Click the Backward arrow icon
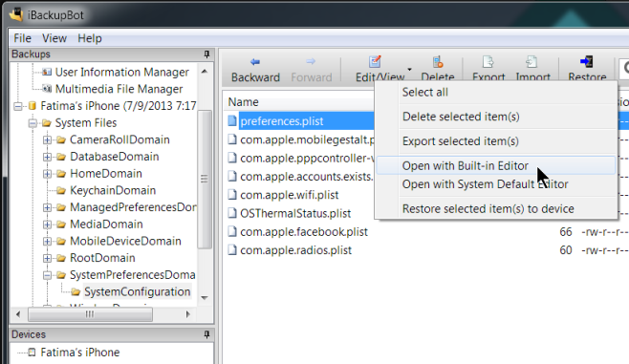 255,62
